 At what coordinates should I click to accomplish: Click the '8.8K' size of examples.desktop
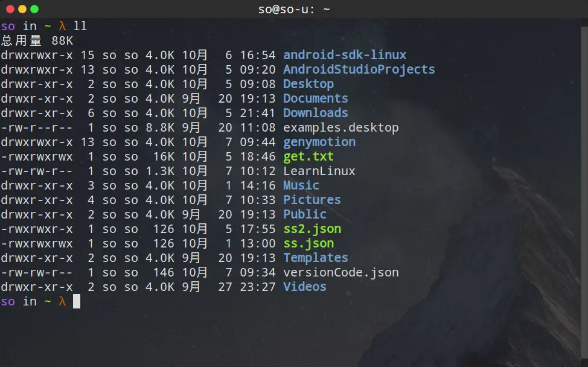pos(160,128)
